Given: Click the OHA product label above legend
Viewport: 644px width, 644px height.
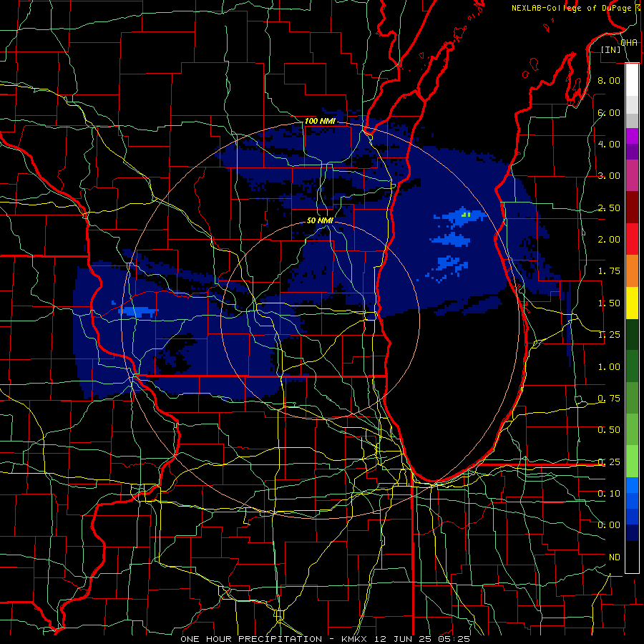Looking at the screenshot, I should pos(629,43).
